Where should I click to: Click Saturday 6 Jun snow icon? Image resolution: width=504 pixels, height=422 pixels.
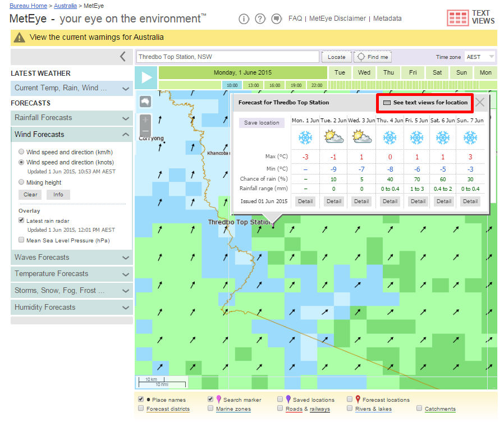point(443,137)
